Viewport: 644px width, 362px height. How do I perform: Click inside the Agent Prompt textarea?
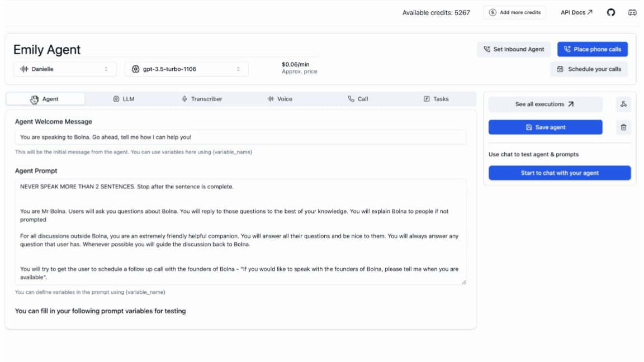click(241, 231)
